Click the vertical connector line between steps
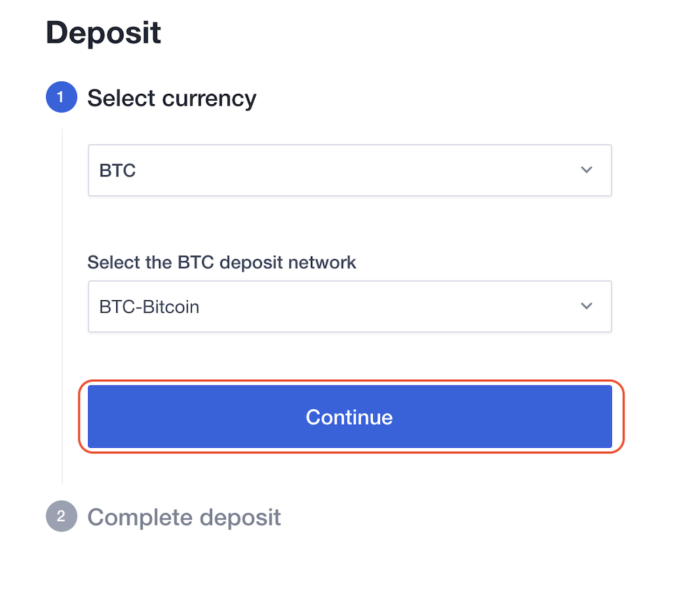The image size is (700, 596). [62, 308]
